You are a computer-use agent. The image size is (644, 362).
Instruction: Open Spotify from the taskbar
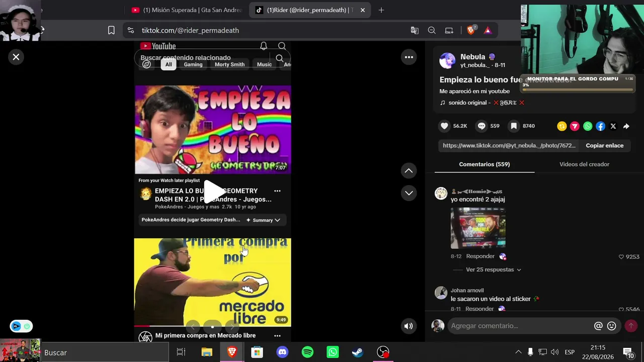(307, 352)
